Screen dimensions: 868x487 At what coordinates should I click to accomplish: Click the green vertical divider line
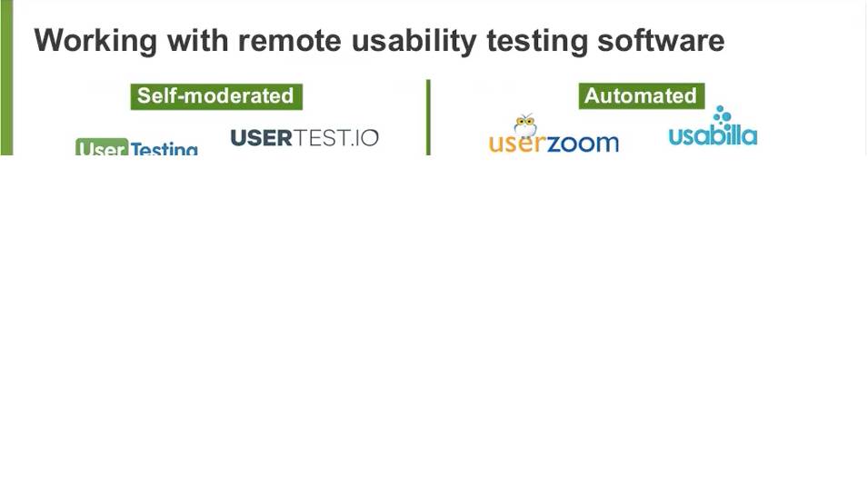pos(428,117)
